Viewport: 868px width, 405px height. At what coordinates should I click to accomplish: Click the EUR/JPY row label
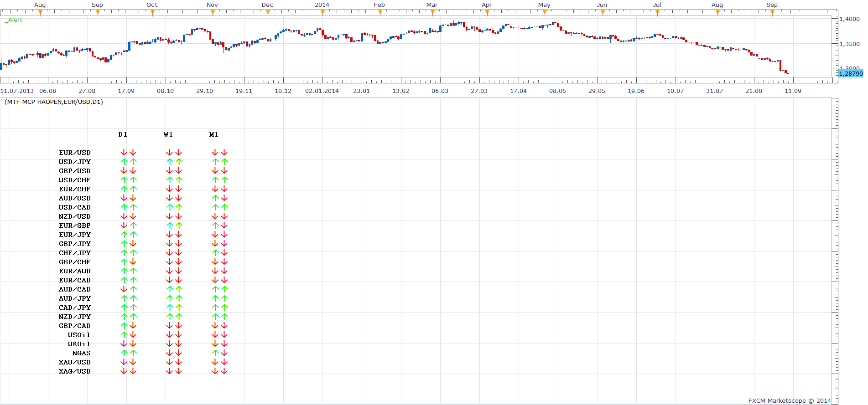(75, 235)
